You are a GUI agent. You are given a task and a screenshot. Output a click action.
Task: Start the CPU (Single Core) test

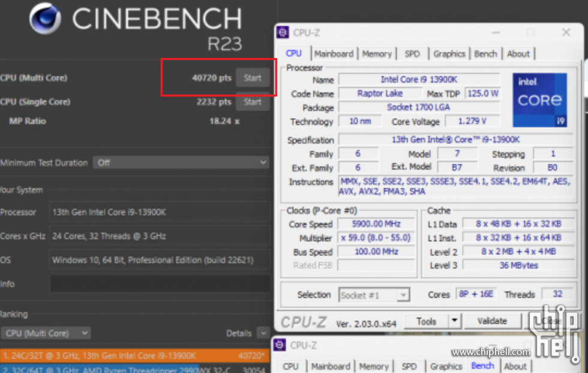pyautogui.click(x=253, y=102)
